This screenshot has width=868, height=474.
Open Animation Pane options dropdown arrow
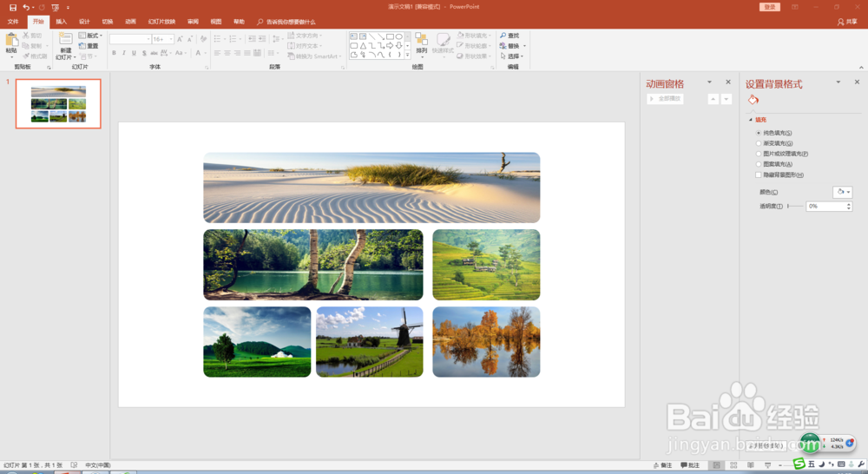point(709,82)
